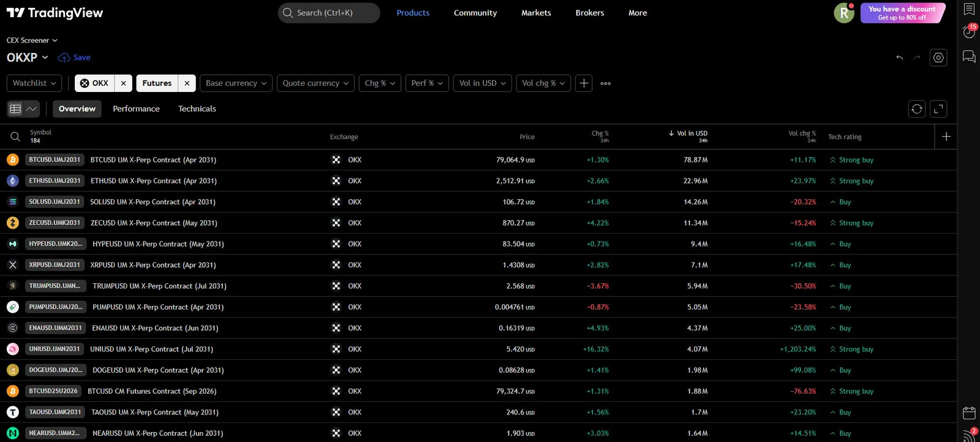Image resolution: width=980 pixels, height=442 pixels.
Task: Open the Chg % filter dropdown
Action: click(380, 83)
